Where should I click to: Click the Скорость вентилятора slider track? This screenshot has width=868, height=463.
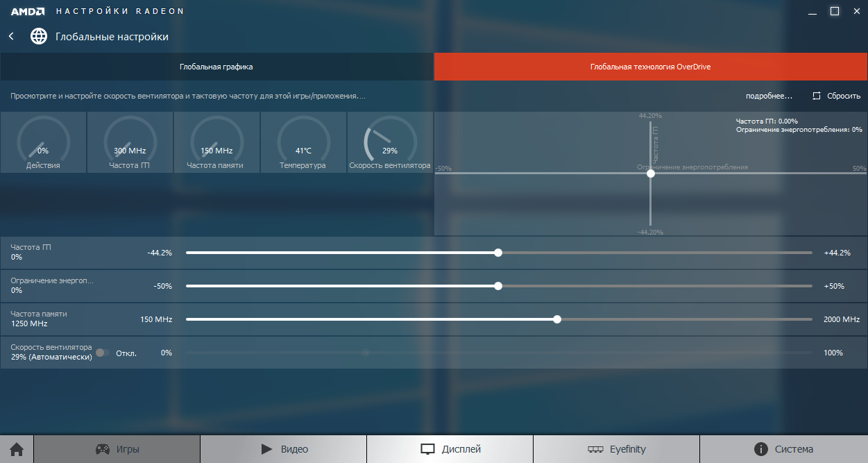point(499,353)
